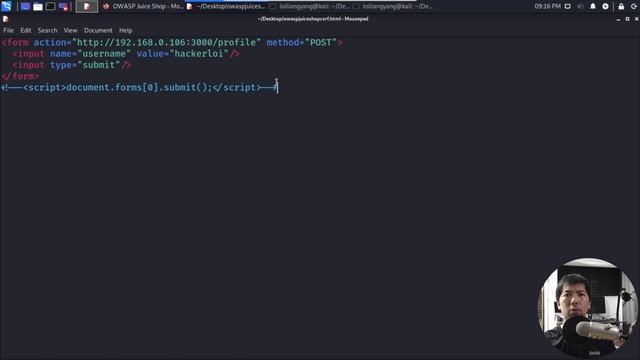
Task: Open the file manager launcher in the panel
Action: [38, 7]
